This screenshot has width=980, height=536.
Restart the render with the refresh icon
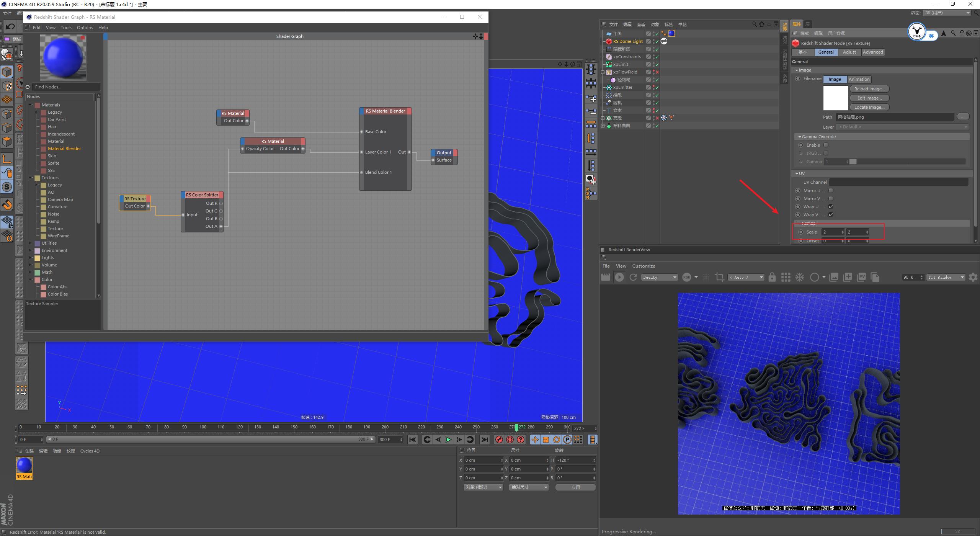click(633, 277)
